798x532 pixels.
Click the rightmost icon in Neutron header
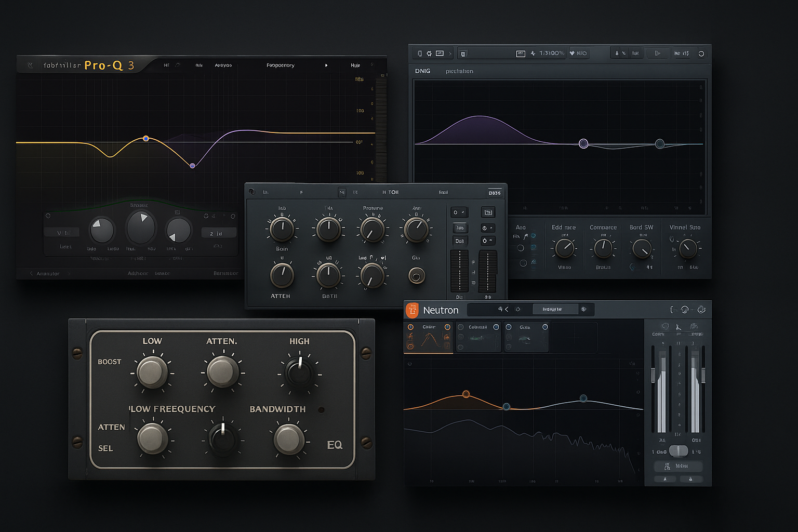(701, 310)
